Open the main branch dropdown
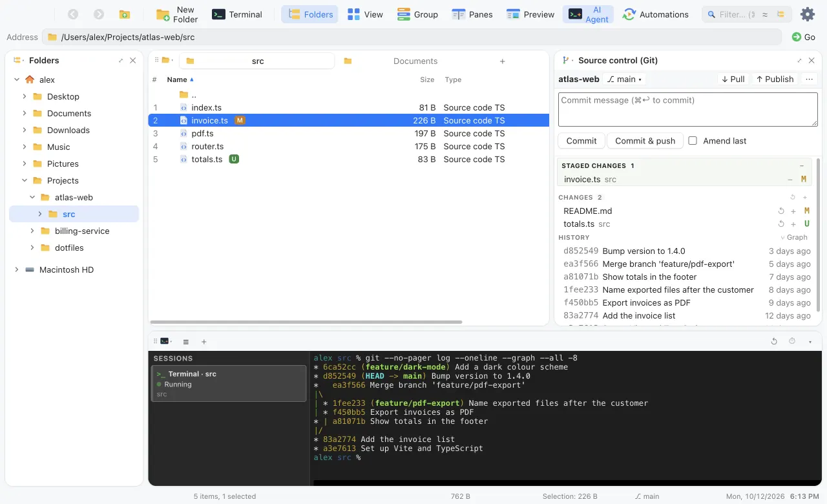Screen dimensions: 827x504 point(625,79)
